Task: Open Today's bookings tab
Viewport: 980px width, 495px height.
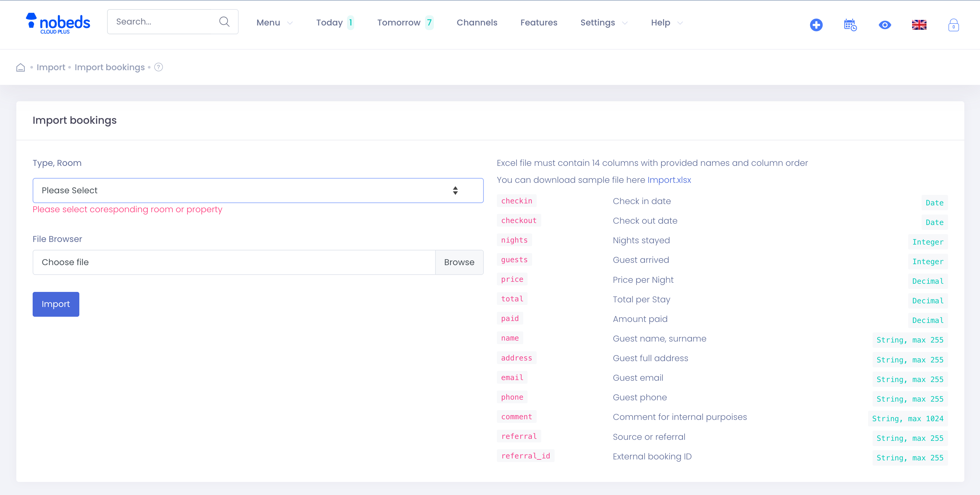Action: pyautogui.click(x=334, y=23)
